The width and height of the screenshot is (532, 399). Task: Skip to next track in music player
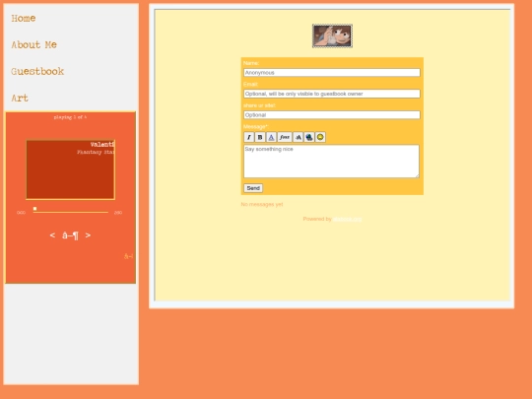(88, 235)
